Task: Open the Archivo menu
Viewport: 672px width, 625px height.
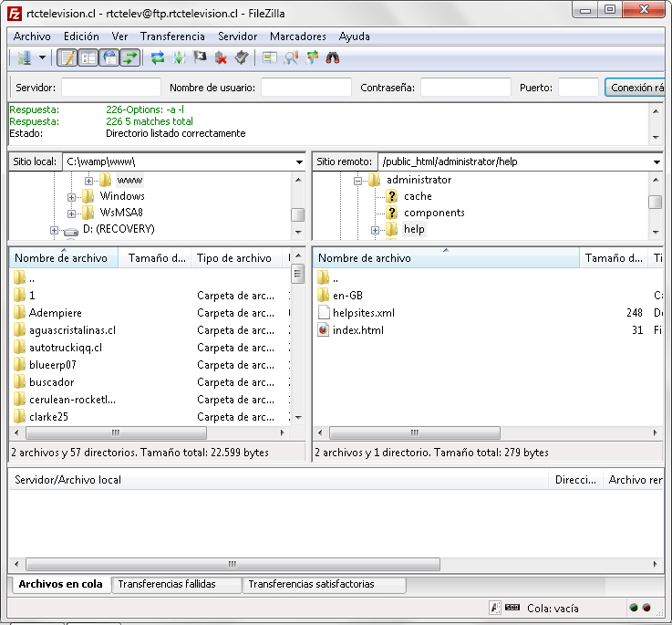Action: pyautogui.click(x=32, y=36)
